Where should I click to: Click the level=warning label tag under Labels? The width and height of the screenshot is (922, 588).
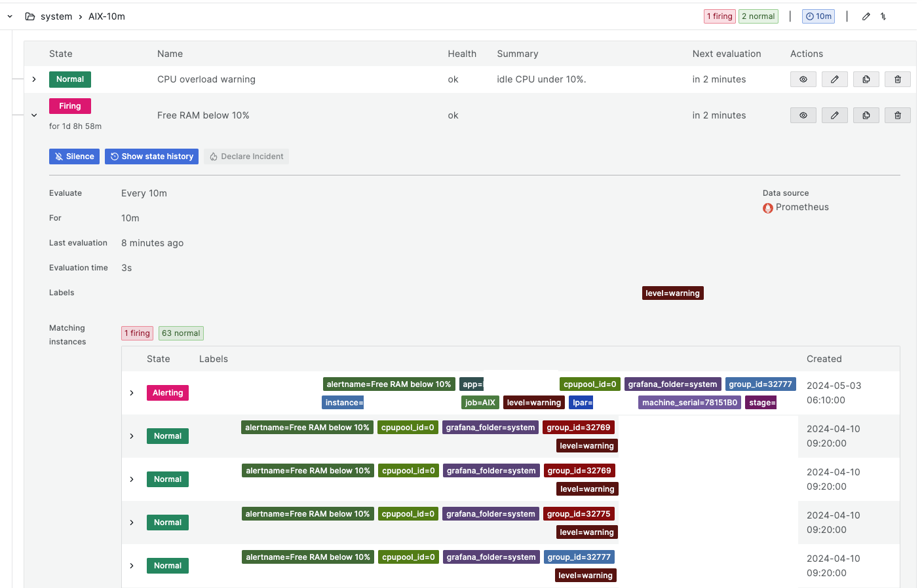(x=672, y=293)
